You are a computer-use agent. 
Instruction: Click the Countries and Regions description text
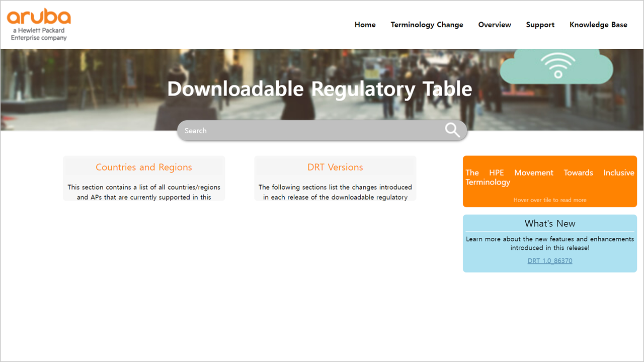point(144,192)
